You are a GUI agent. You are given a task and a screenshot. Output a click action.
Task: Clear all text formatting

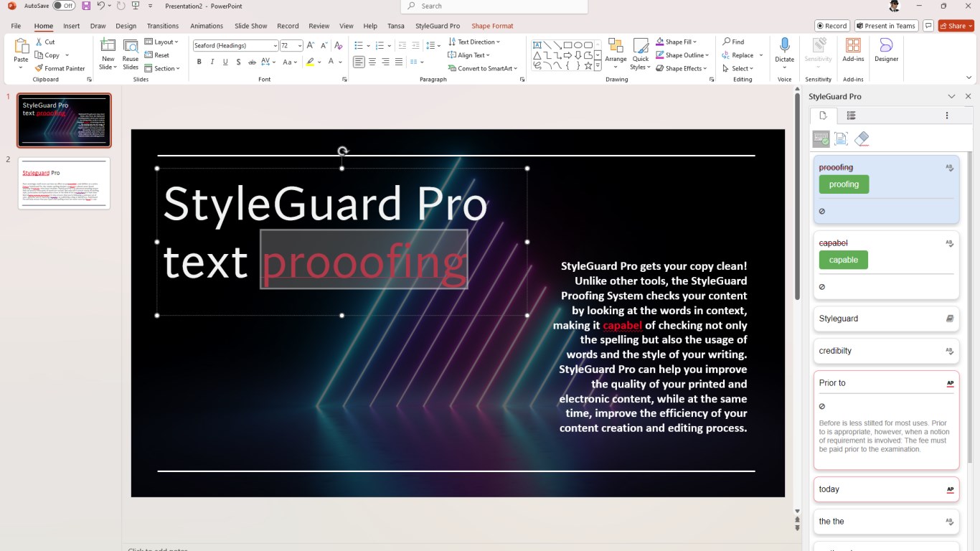tap(339, 45)
